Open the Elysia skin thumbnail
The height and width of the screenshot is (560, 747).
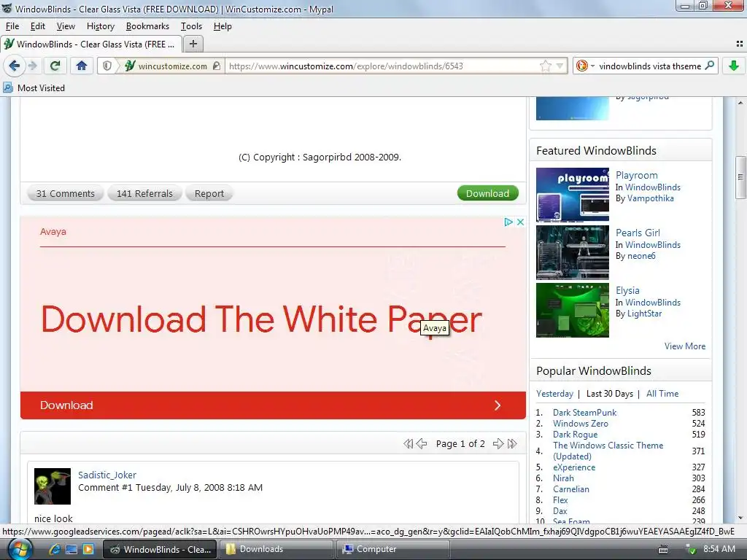pos(572,310)
